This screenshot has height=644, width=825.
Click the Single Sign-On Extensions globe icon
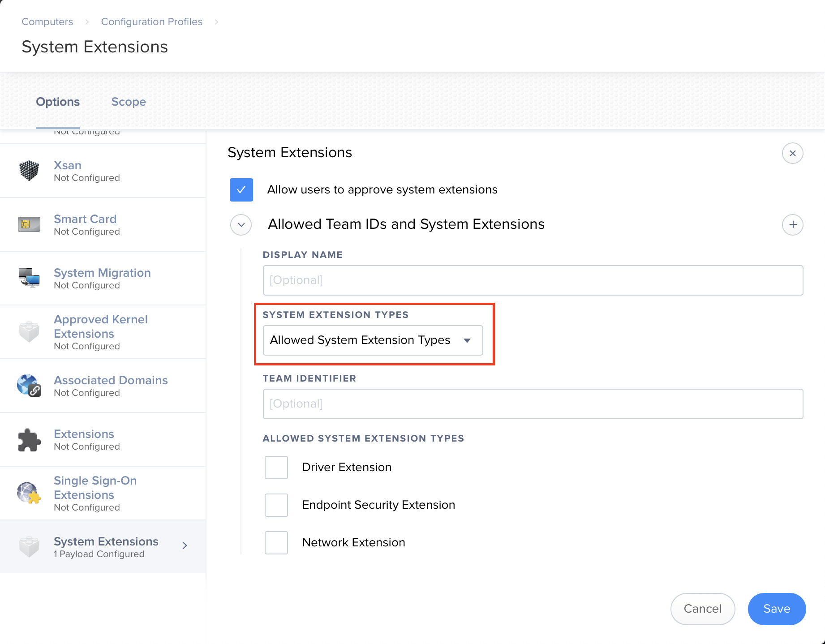(x=29, y=493)
